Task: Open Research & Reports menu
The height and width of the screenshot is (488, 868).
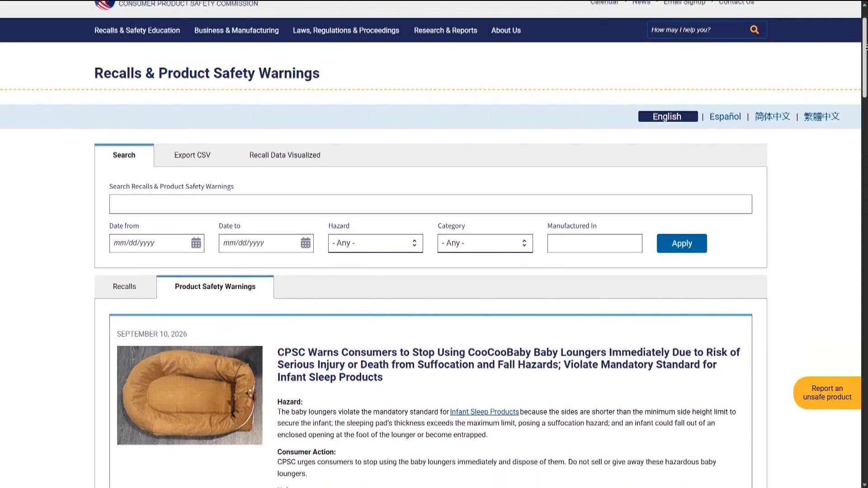Action: click(x=445, y=30)
